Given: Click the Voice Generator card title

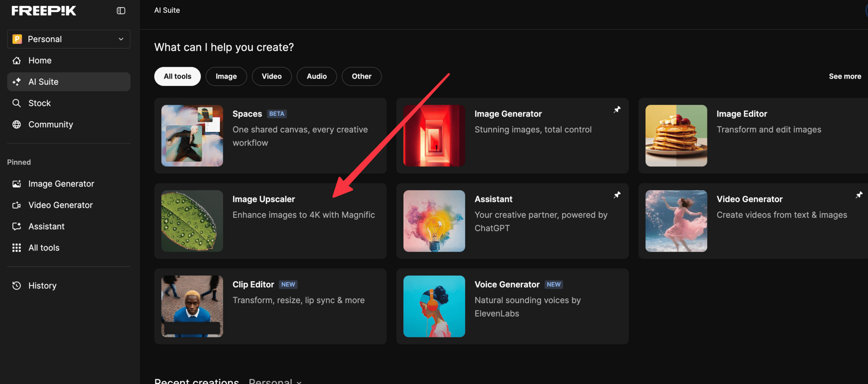Looking at the screenshot, I should point(507,285).
